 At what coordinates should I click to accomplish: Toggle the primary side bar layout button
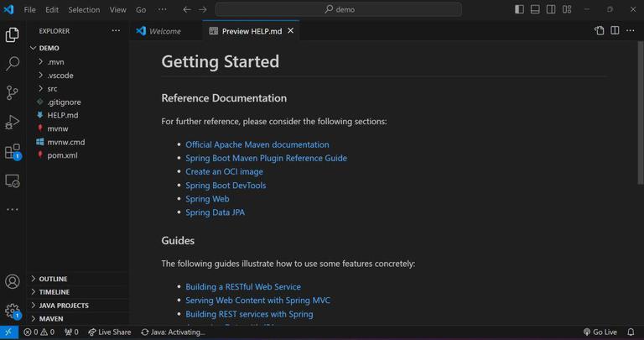[x=520, y=9]
